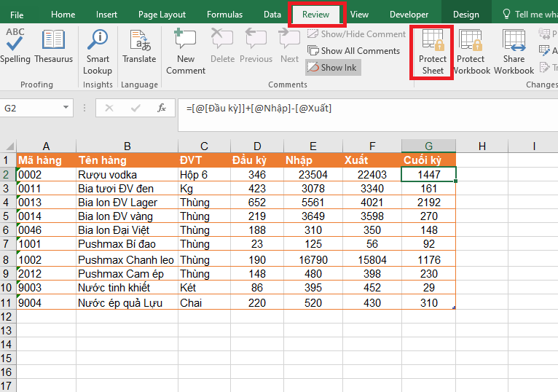Switch to the Page Layout tab

[162, 15]
